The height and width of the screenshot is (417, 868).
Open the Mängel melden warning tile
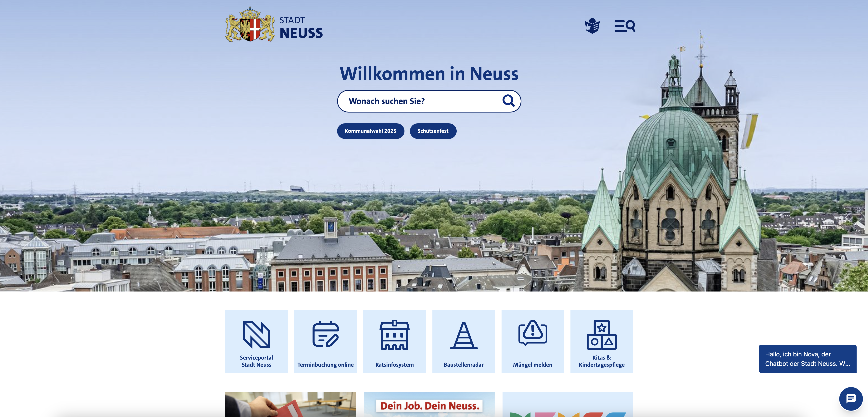coord(533,342)
